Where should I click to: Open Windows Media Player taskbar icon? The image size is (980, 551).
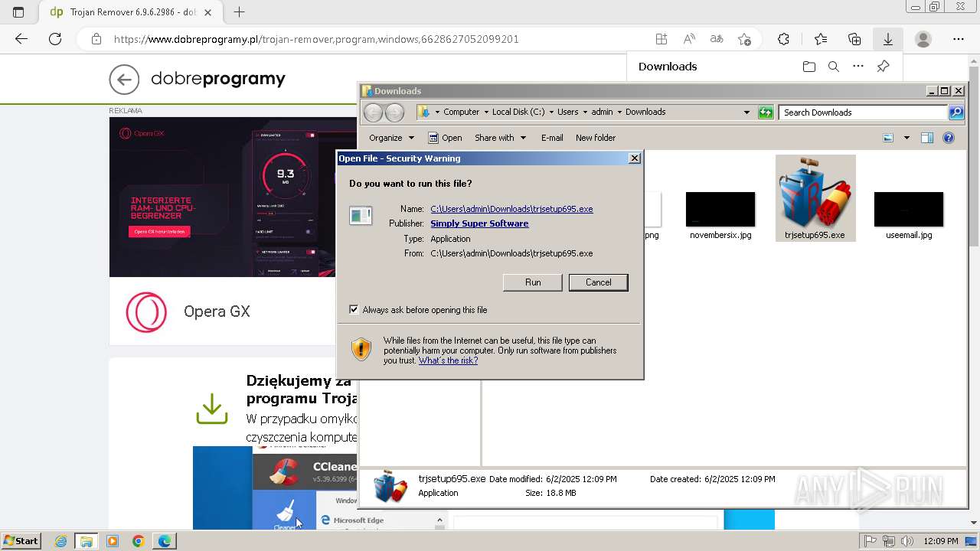click(x=113, y=541)
